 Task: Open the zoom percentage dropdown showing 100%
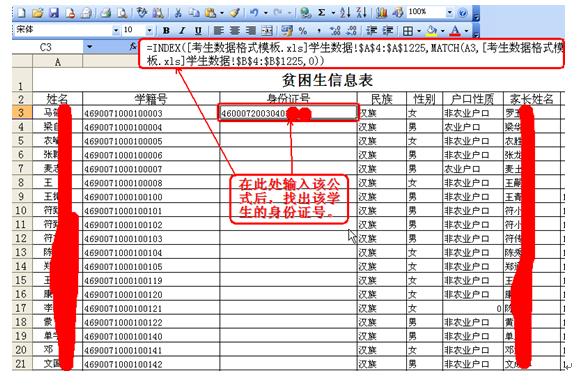[449, 13]
